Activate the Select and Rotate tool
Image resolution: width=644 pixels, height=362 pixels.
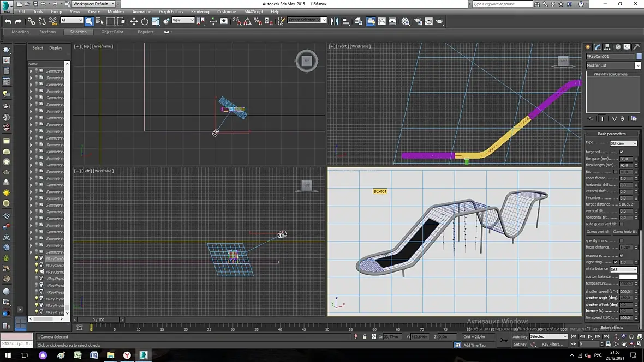[x=145, y=21]
